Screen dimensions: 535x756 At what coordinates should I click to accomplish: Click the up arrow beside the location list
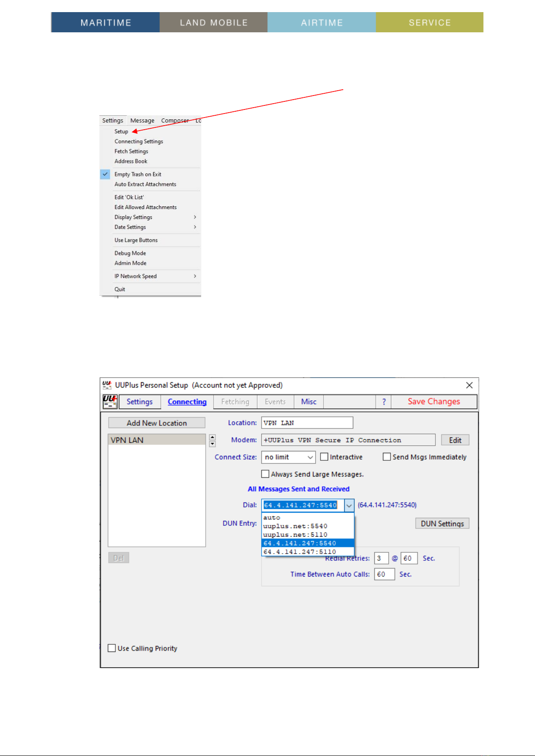tap(213, 437)
